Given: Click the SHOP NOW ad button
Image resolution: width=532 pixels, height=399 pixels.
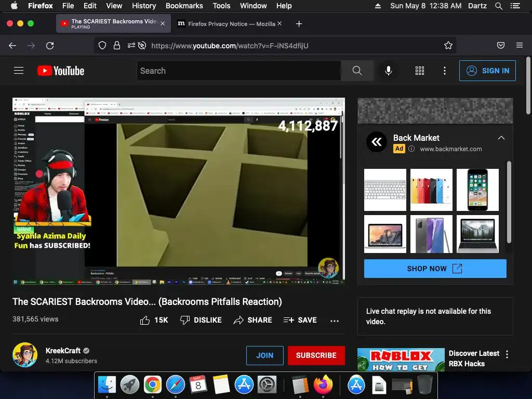Looking at the screenshot, I should [x=435, y=269].
